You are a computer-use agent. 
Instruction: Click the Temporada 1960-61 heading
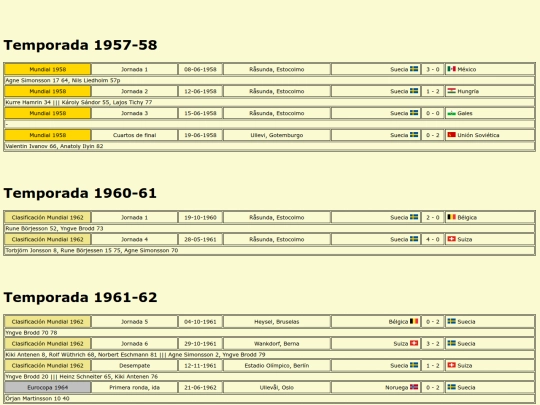[80, 193]
